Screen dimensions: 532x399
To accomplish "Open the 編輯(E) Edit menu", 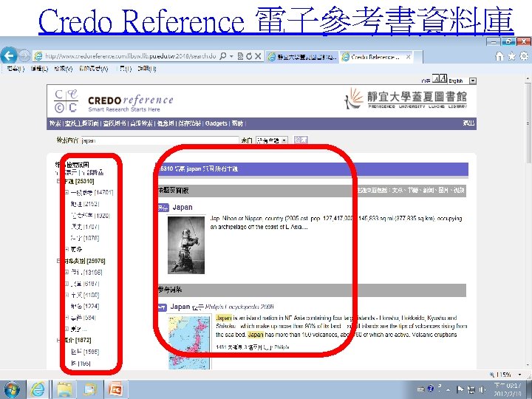I will (x=39, y=69).
